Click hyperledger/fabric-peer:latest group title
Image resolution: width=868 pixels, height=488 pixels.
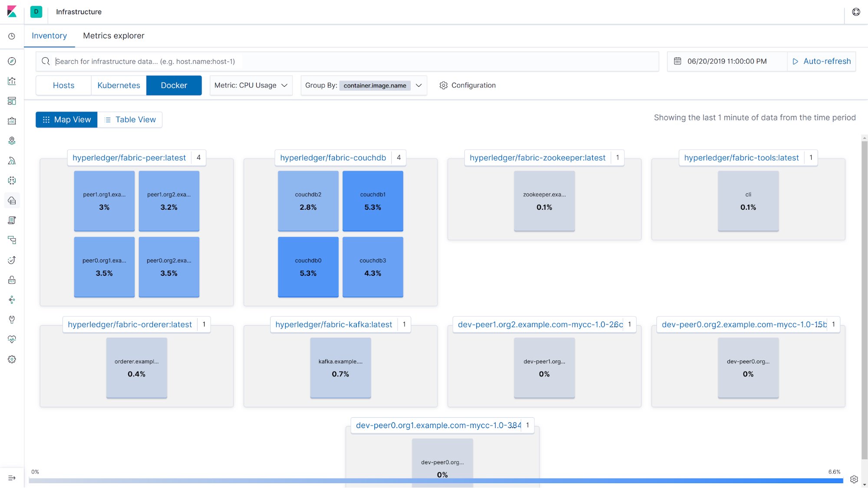pos(129,158)
